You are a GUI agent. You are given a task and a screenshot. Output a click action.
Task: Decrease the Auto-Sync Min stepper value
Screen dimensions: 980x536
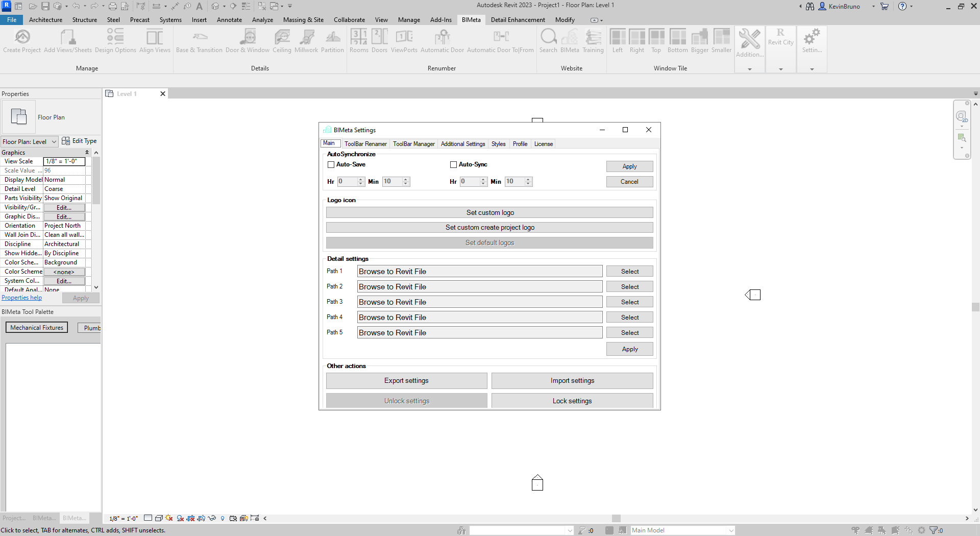(528, 184)
